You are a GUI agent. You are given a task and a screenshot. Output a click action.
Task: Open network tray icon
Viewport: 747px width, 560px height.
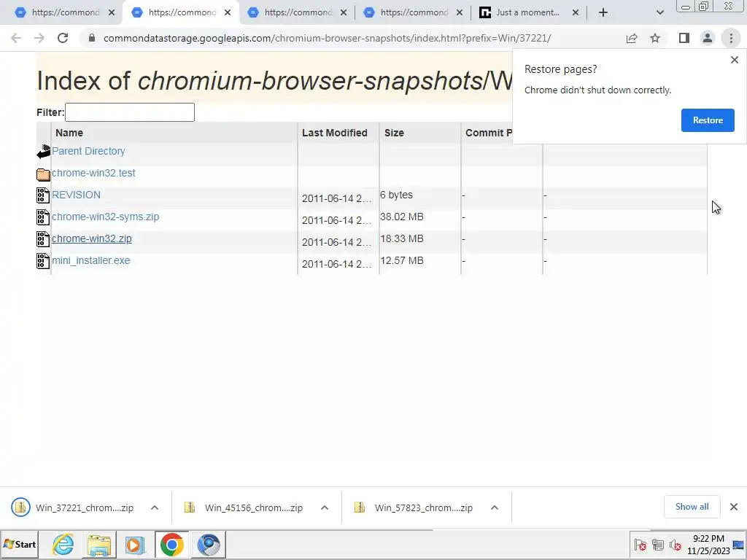(x=658, y=545)
